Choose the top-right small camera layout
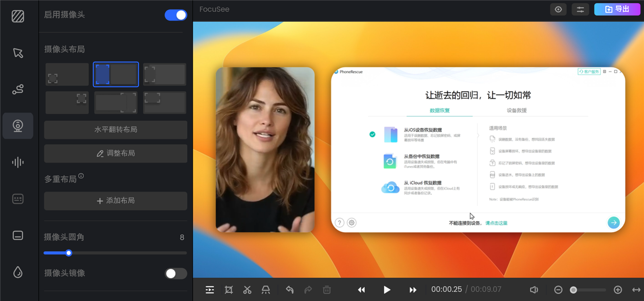The image size is (644, 301). click(67, 102)
